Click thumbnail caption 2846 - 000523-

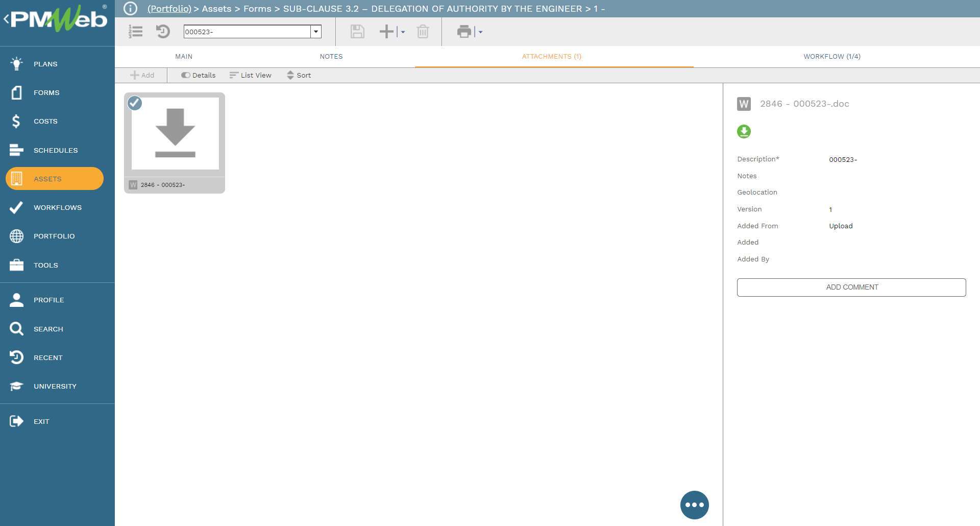click(163, 185)
